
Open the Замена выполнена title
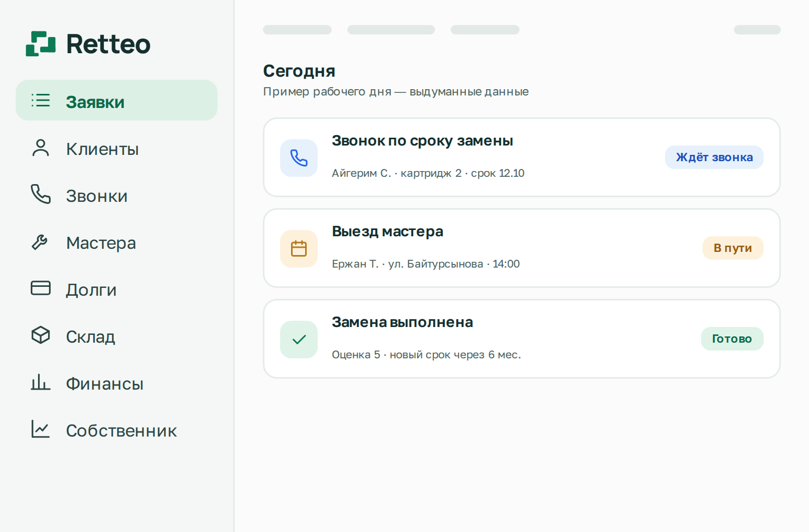(x=402, y=322)
